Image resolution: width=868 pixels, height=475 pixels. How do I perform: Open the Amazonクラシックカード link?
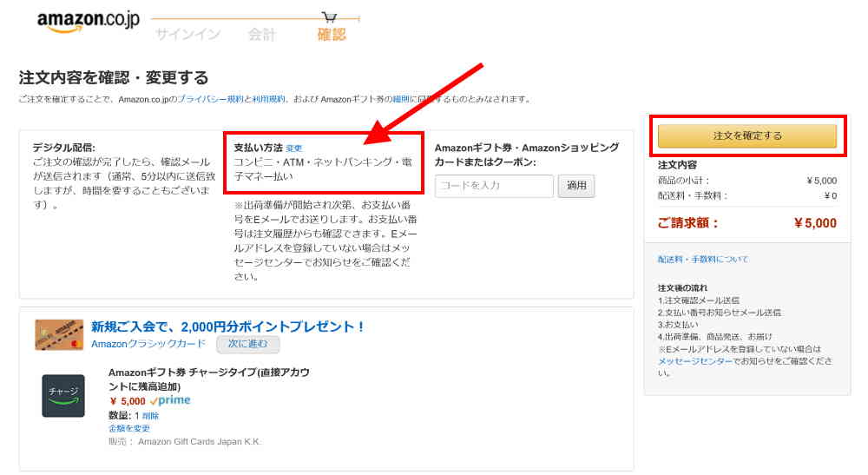148,344
